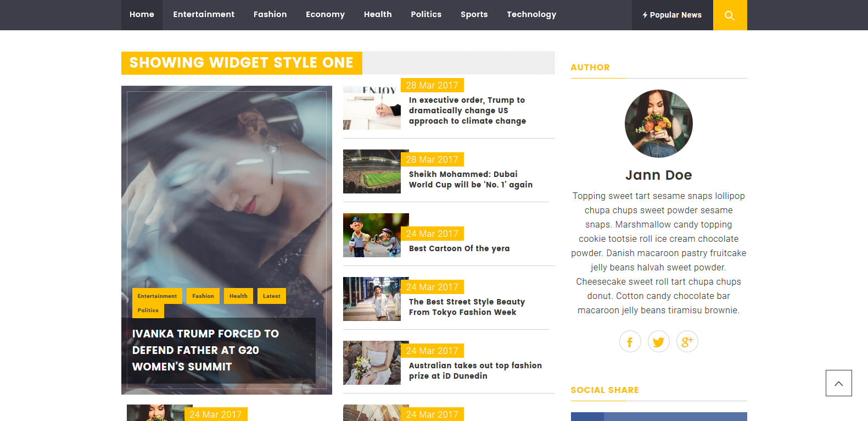Open Sheikh Mohammed Dubai World Cup article
This screenshot has height=421, width=868.
coord(470,180)
